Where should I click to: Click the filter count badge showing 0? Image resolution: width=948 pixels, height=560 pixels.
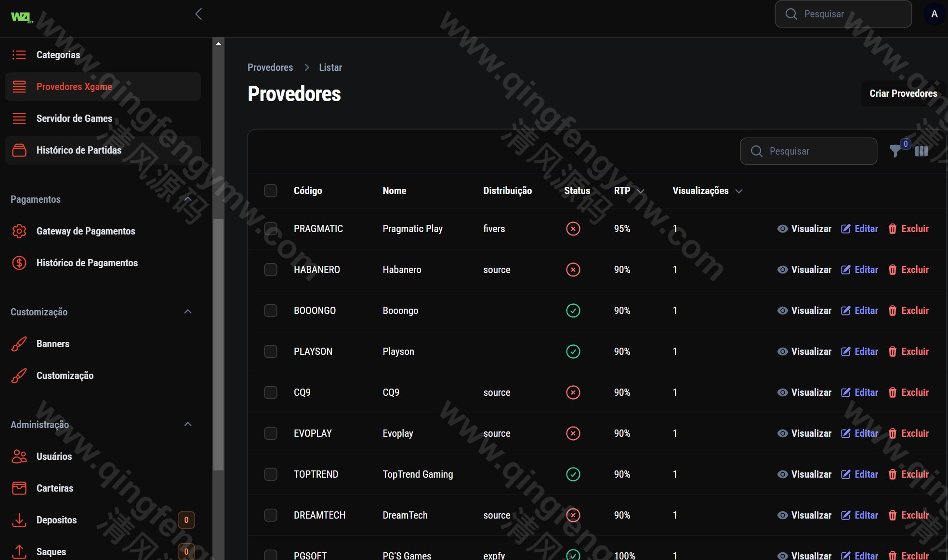[x=906, y=143]
